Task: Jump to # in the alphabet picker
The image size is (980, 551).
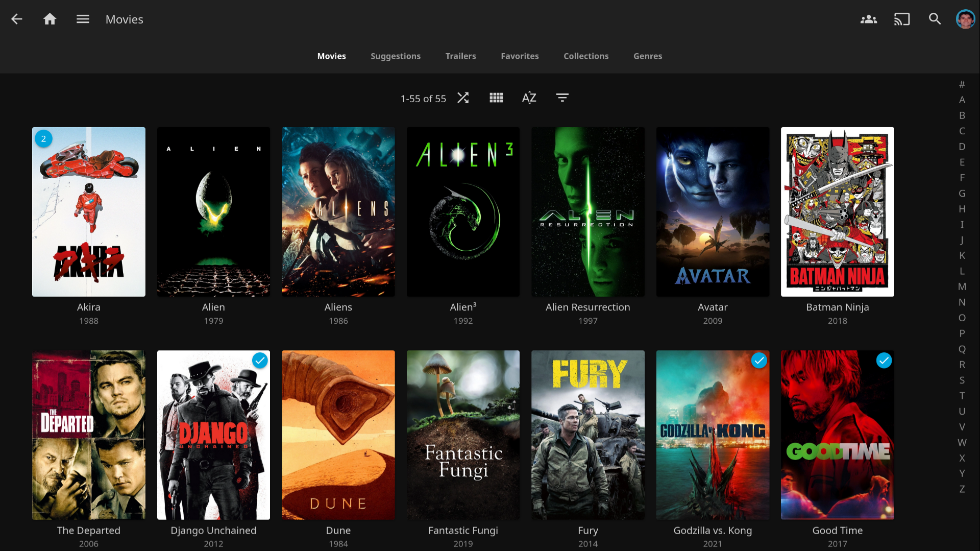Action: click(x=962, y=84)
